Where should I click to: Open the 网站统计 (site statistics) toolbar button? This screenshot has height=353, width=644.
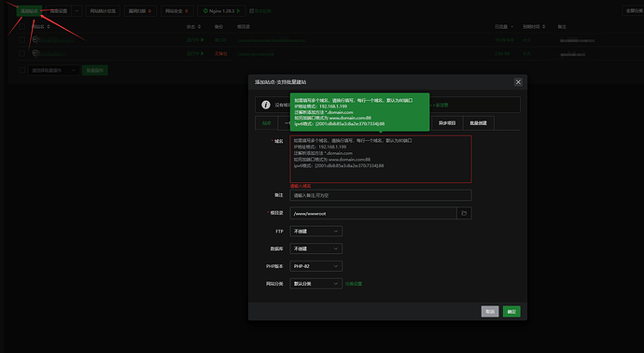point(103,11)
